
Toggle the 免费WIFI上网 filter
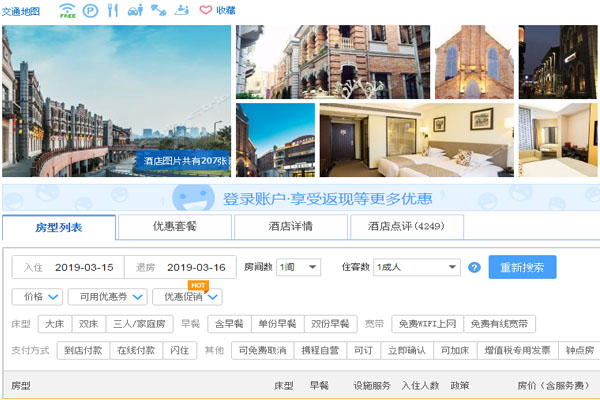[x=427, y=324]
